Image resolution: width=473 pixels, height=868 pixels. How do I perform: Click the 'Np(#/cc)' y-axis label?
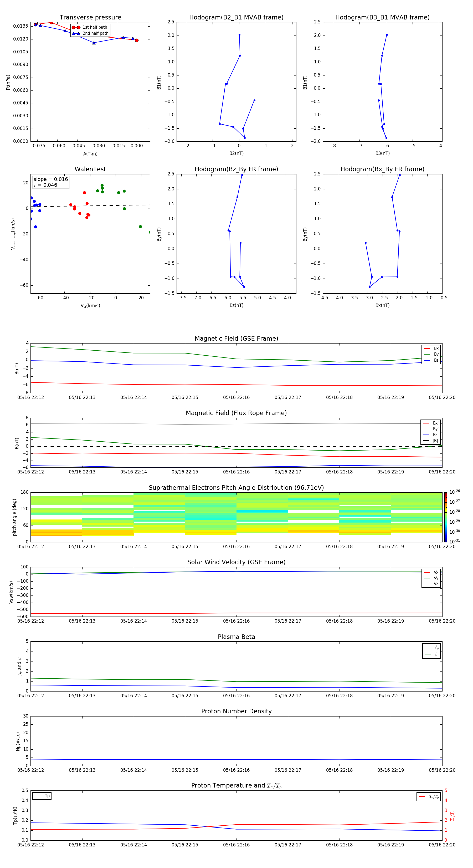(18, 741)
